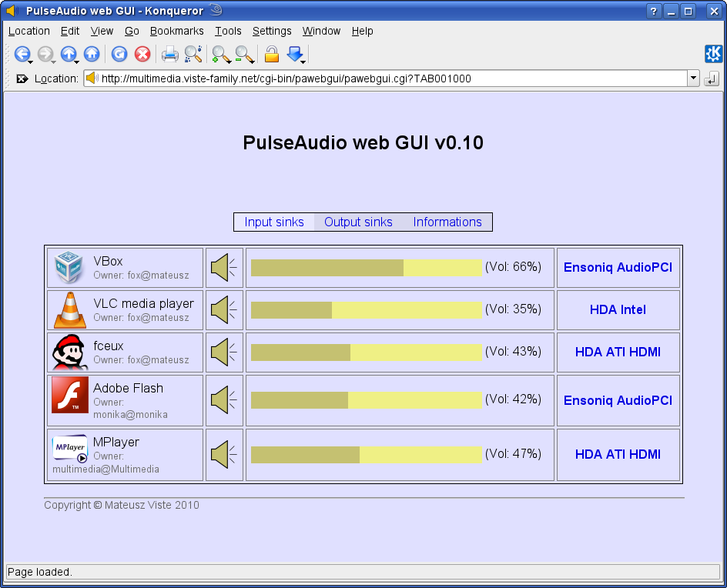Reload the current page

tap(119, 54)
